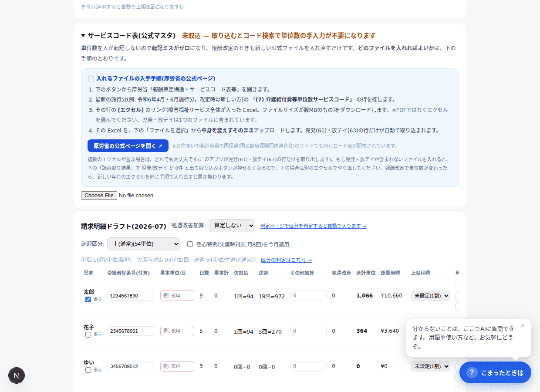Viewport: 540px width, 392px height.
Task: Click the 上限月額 column header
Action: [x=420, y=273]
